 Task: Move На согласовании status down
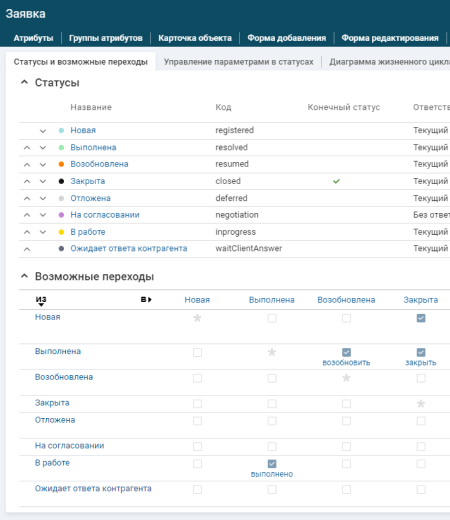click(x=43, y=215)
